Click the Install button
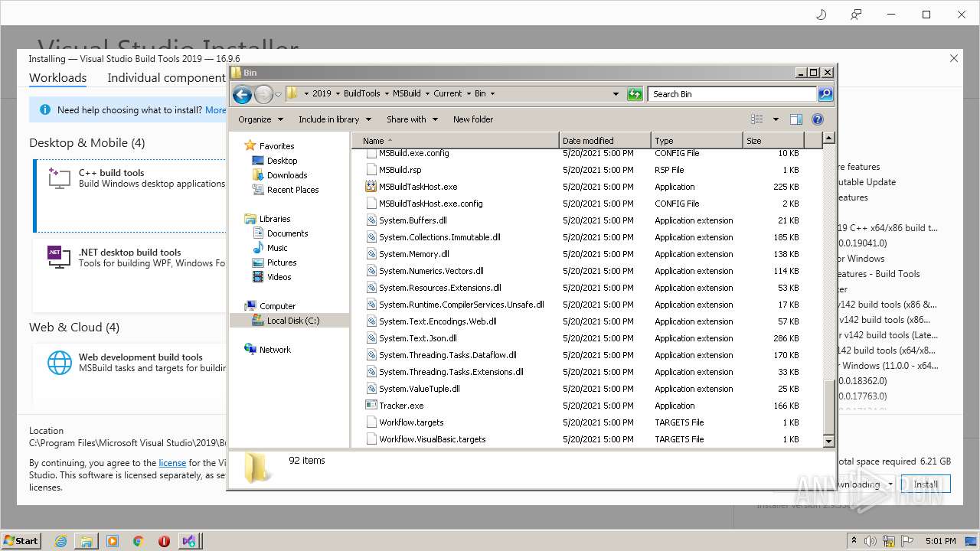Viewport: 980px width, 551px height. (926, 484)
